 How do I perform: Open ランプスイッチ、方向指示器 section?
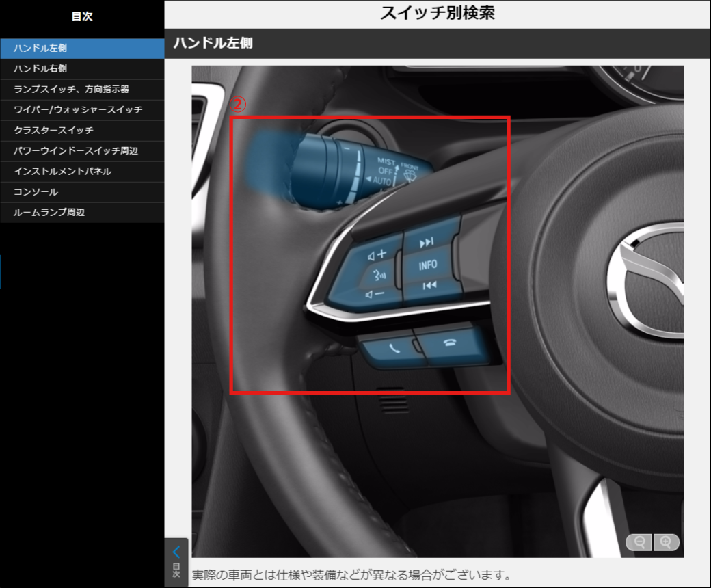tap(72, 90)
